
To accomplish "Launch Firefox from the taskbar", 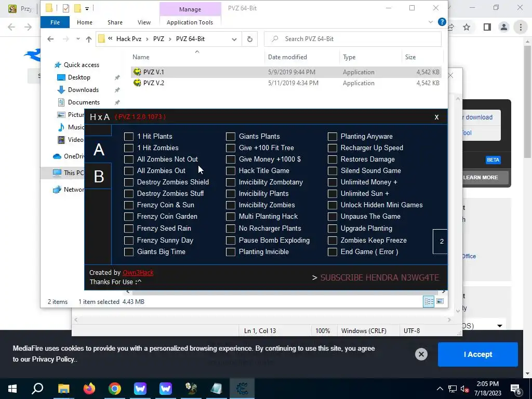I will 89,389.
